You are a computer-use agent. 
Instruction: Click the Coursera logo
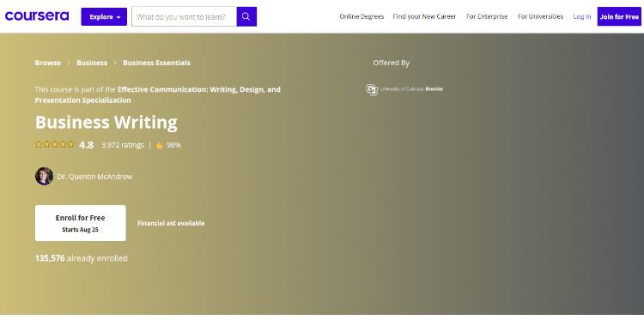(x=37, y=16)
